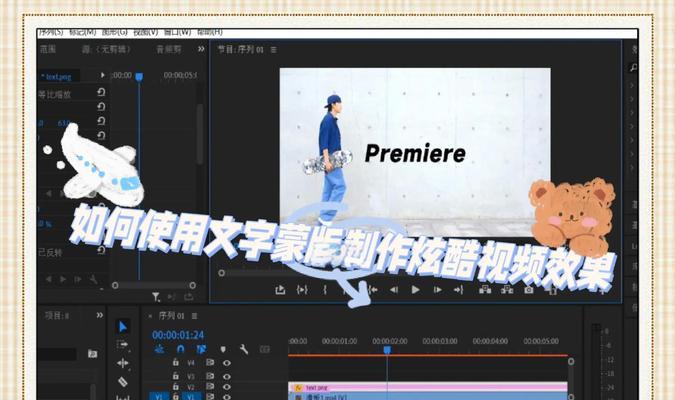The image size is (675, 400).
Task: Click the Mark In/Out braces icon
Action: (x=302, y=290)
